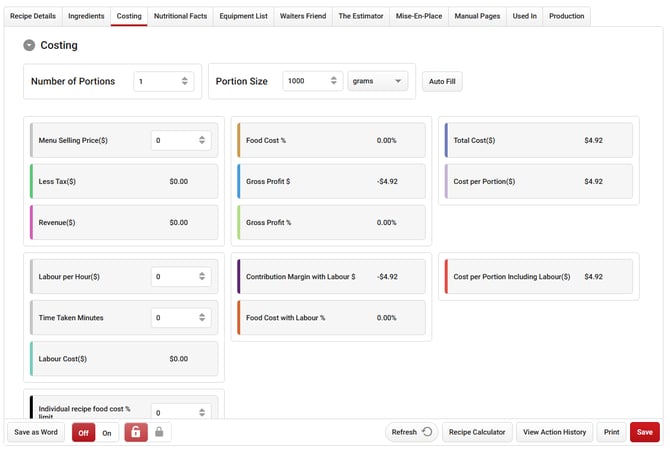This screenshot has height=450, width=670.
Task: Go to the Mise-En-Place tab
Action: click(x=419, y=17)
